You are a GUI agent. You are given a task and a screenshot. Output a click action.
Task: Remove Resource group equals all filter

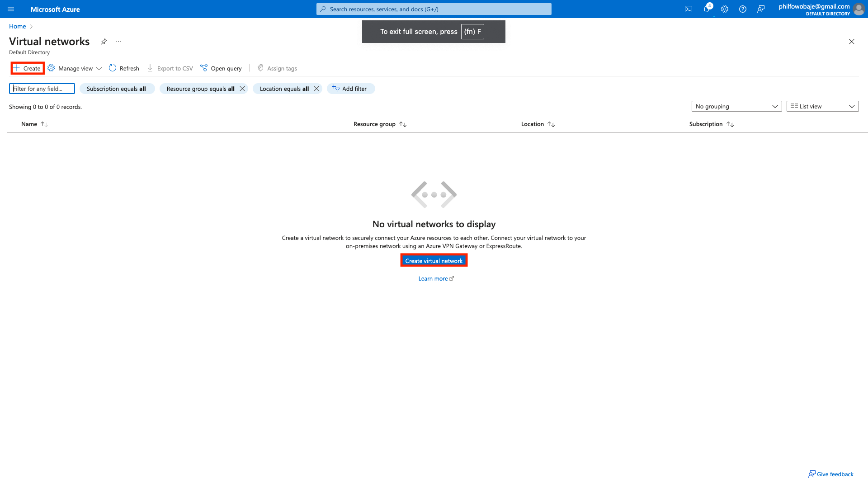[242, 89]
